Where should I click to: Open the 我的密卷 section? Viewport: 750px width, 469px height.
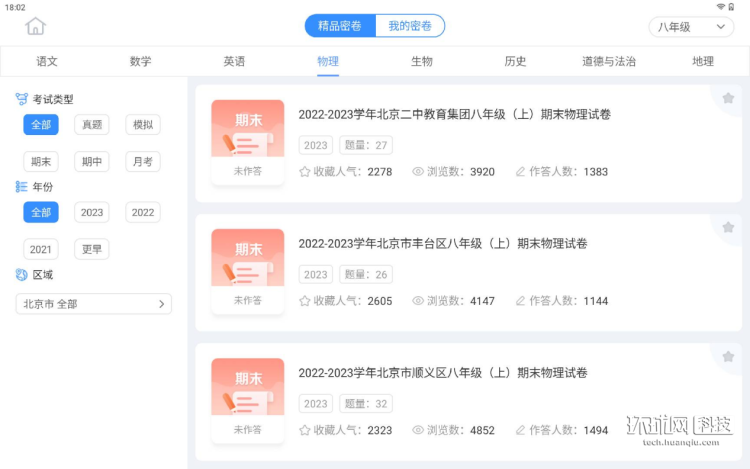[410, 26]
